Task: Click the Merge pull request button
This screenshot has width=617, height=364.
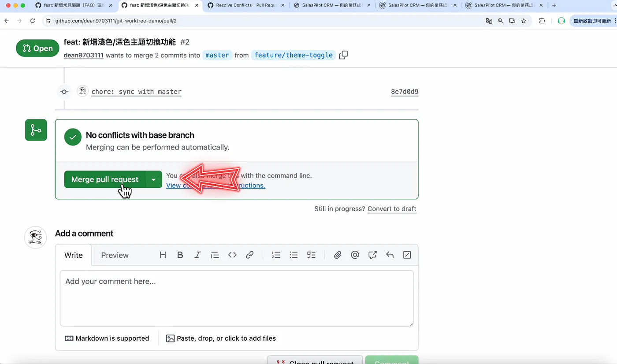Action: pos(104,179)
